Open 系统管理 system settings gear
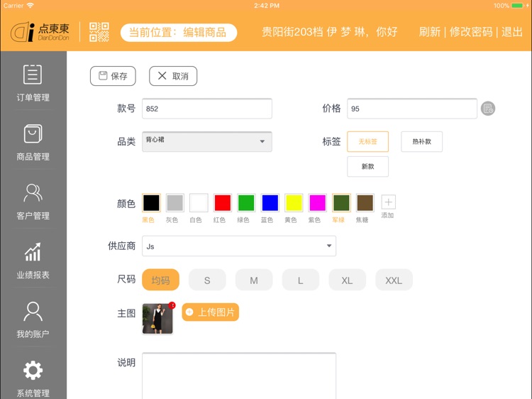The width and height of the screenshot is (532, 399). 33,379
